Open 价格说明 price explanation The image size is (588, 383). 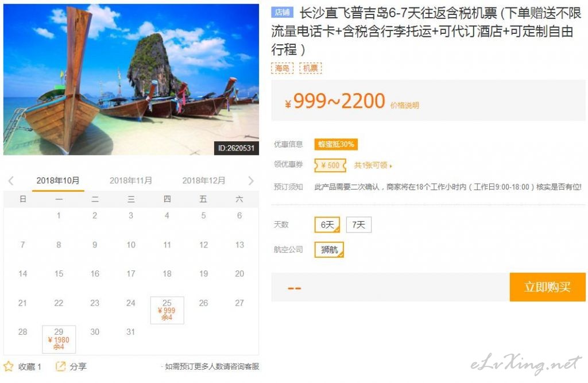click(405, 106)
